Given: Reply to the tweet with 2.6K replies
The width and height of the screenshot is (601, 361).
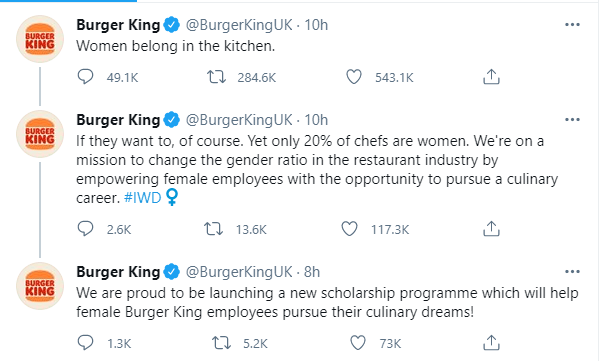Looking at the screenshot, I should pyautogui.click(x=85, y=229).
